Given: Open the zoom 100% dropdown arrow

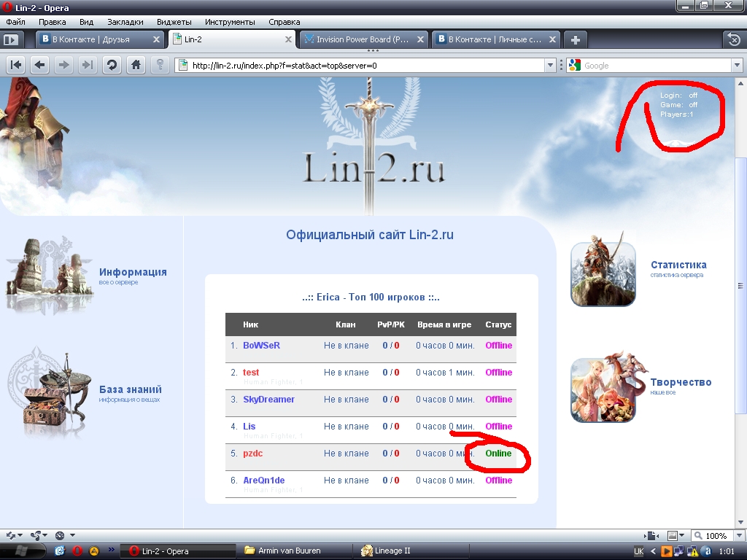Looking at the screenshot, I should 738,536.
